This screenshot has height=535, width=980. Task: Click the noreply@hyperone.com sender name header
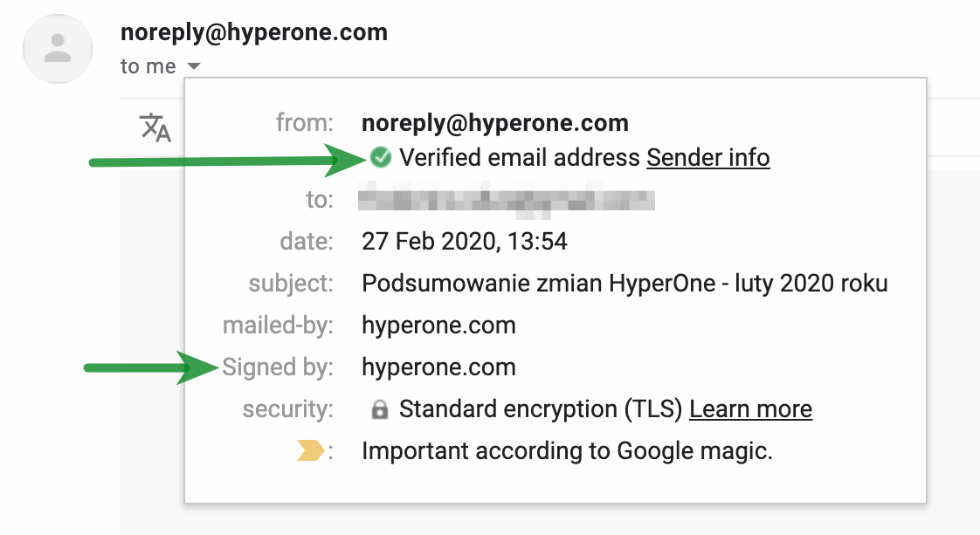[254, 33]
